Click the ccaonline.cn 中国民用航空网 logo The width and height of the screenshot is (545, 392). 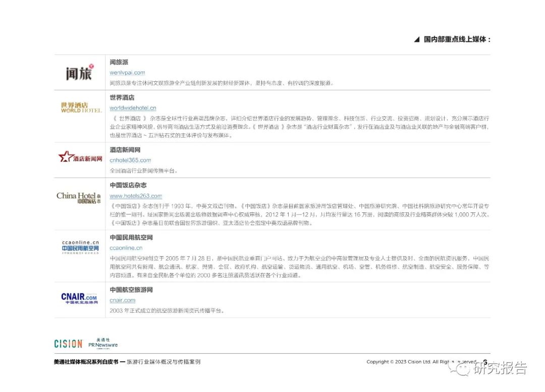(x=80, y=247)
